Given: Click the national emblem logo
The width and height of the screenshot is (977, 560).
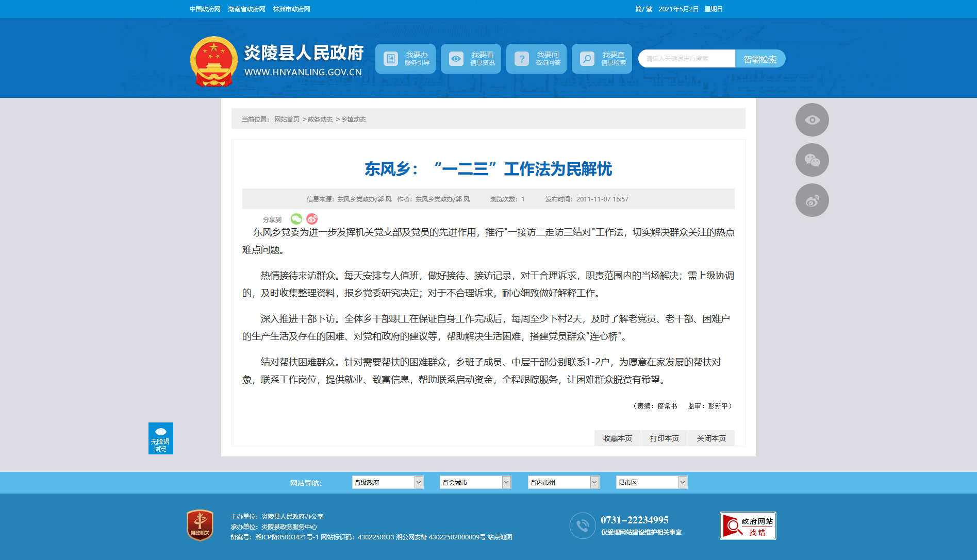Looking at the screenshot, I should 213,61.
